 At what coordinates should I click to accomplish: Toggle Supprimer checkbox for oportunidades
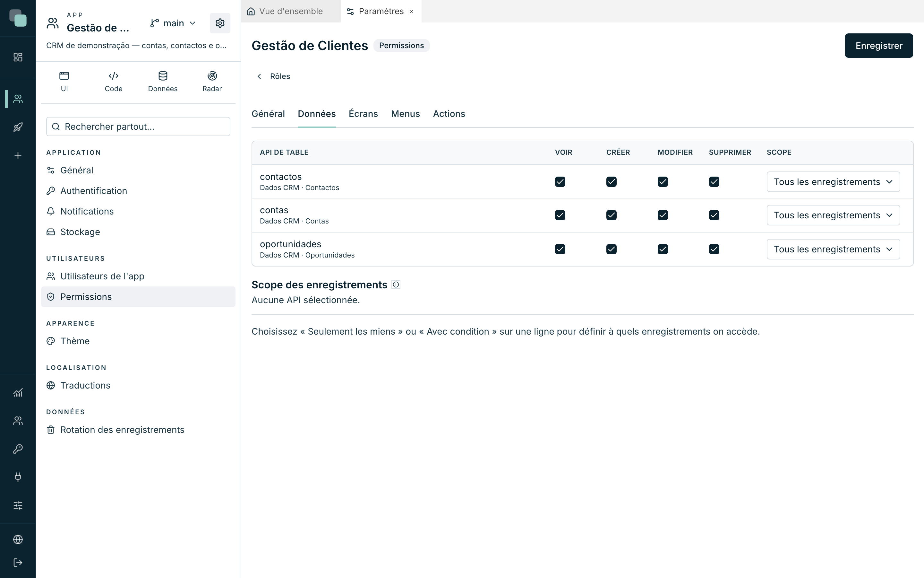(714, 249)
